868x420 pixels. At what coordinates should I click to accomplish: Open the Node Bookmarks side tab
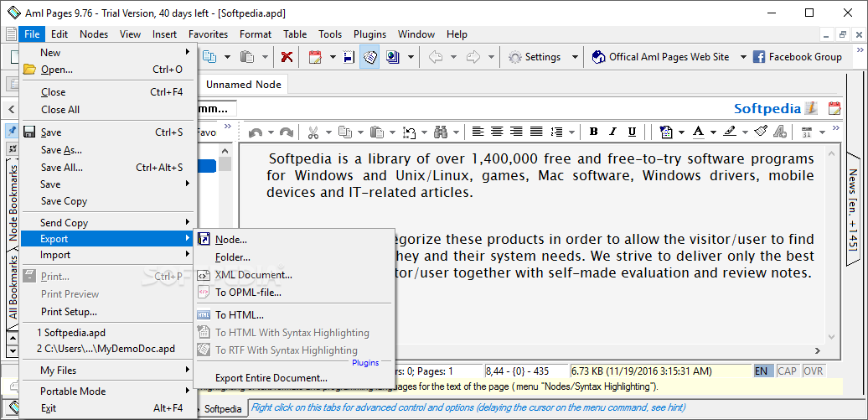(13, 202)
